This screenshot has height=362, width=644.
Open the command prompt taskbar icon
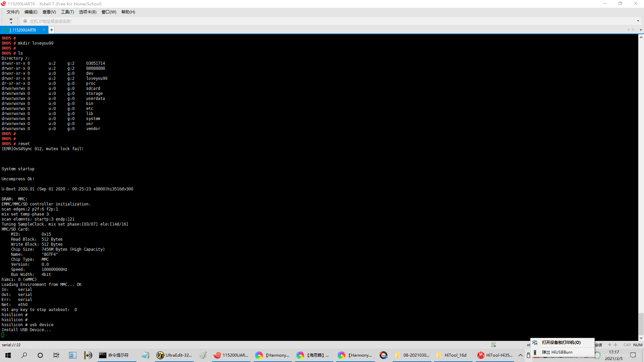point(114,355)
